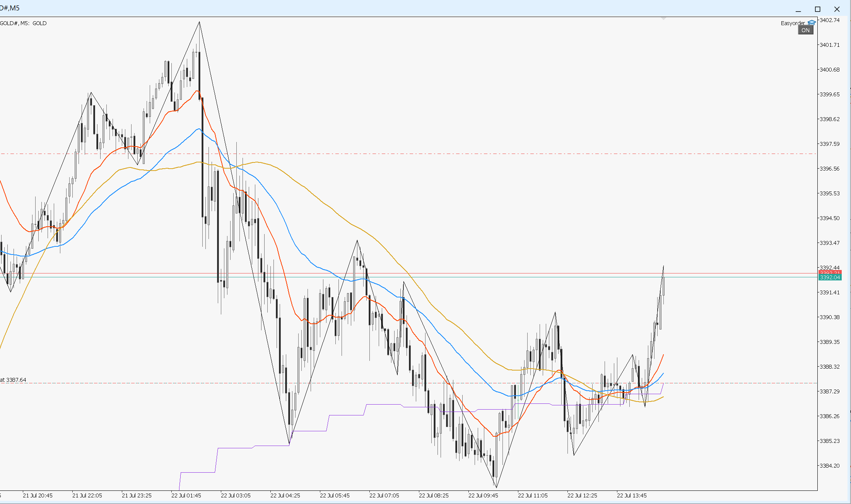
Task: Close the chart window
Action: [837, 9]
